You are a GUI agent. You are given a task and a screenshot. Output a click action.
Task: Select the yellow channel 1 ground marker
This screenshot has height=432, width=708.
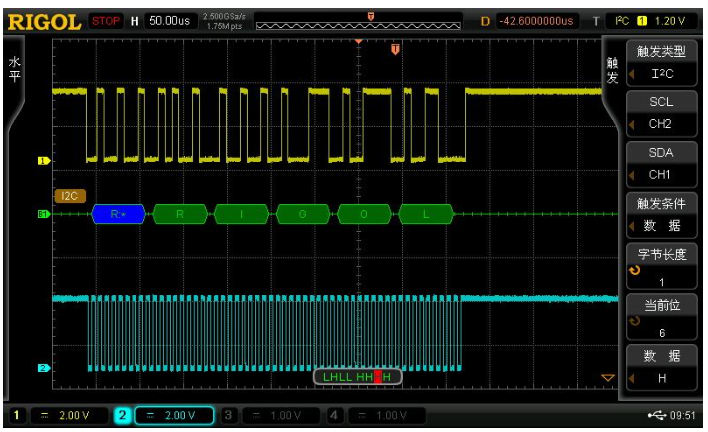point(43,160)
